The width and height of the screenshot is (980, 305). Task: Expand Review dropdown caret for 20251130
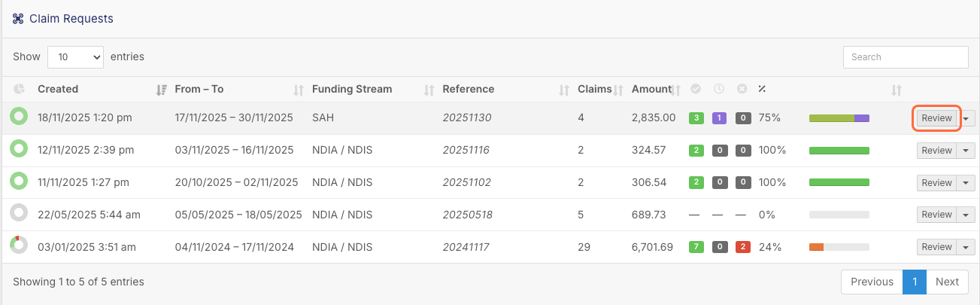coord(966,118)
